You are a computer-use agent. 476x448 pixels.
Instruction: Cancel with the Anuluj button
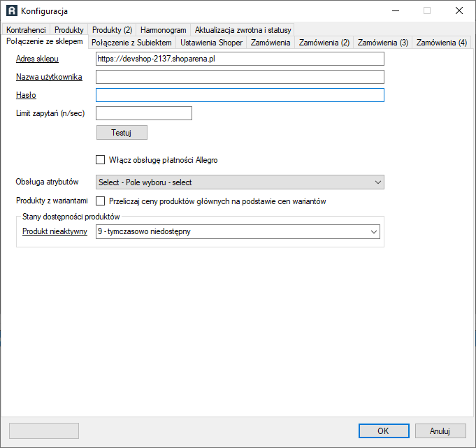click(440, 431)
